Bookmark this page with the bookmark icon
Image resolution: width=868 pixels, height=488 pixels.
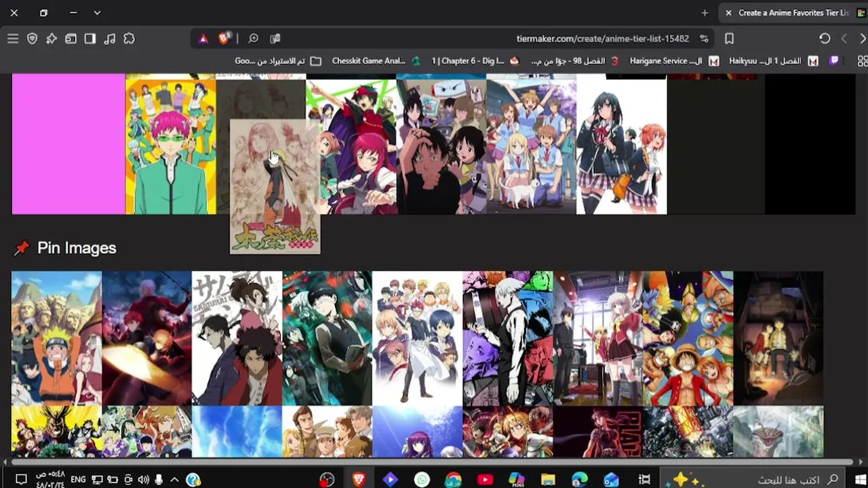click(x=729, y=39)
